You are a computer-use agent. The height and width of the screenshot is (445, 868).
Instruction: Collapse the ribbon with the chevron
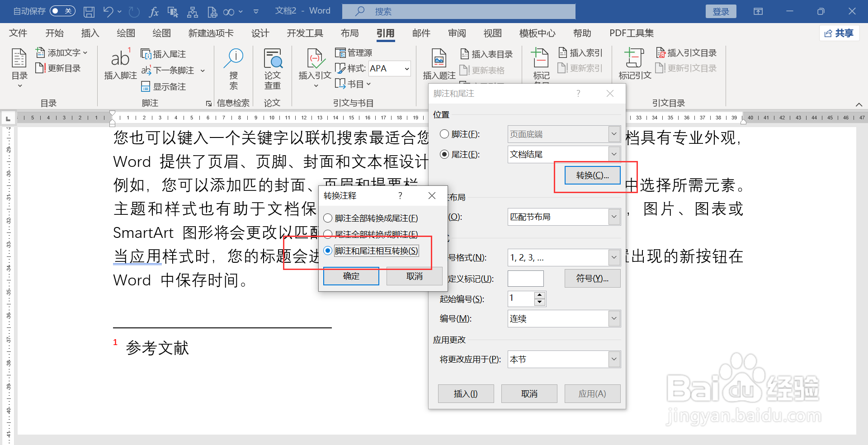pyautogui.click(x=859, y=104)
